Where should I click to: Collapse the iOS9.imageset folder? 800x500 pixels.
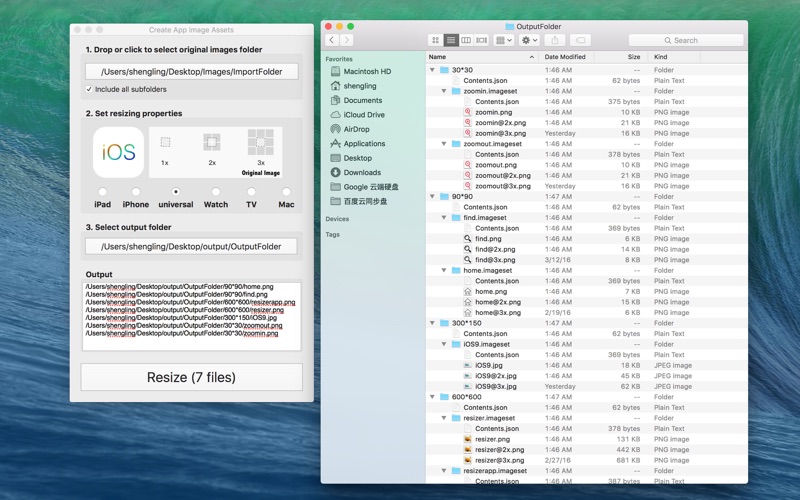[x=444, y=344]
